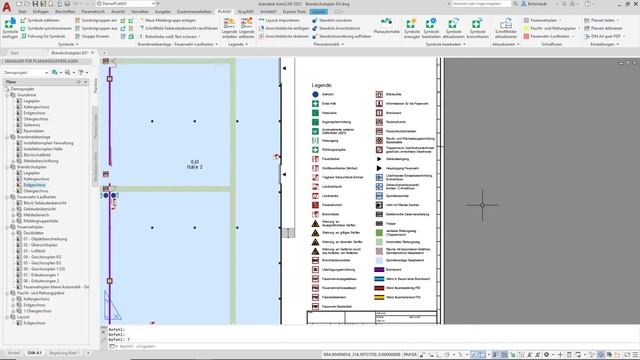Open the Beschriften ribbon tab
Image resolution: width=640 pixels, height=360 pixels.
click(x=65, y=12)
